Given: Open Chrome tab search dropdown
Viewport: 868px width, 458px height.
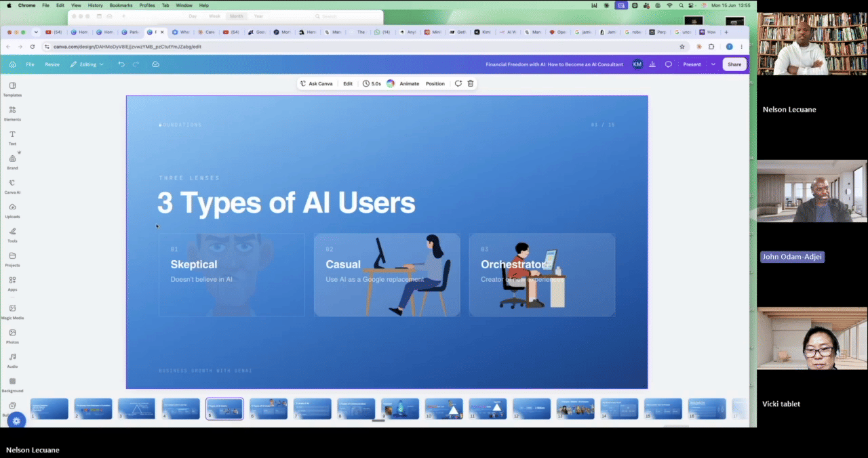Looking at the screenshot, I should click(x=36, y=32).
